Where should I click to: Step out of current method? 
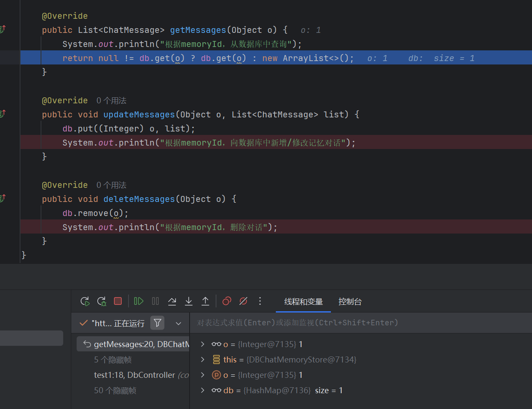205,301
